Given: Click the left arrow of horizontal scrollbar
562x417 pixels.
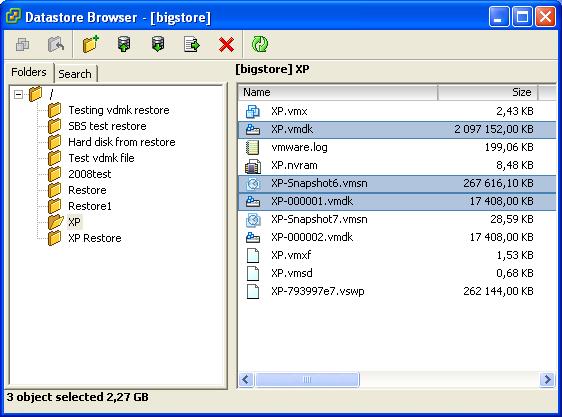Looking at the screenshot, I should [246, 379].
